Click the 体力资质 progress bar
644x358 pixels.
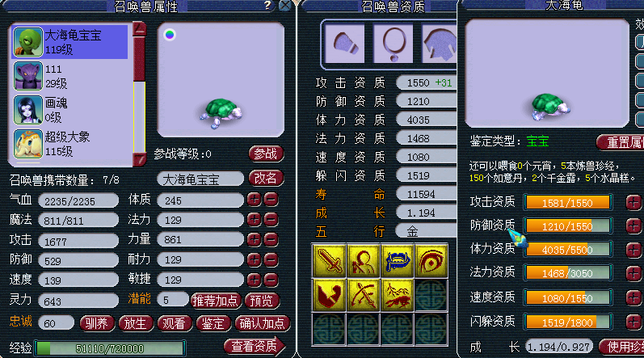(568, 250)
